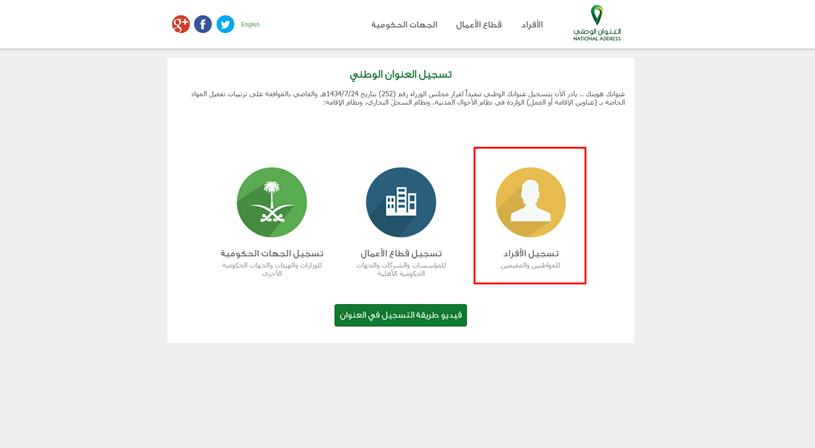Viewport: 815px width, 448px height.
Task: Click the تسجيل العنوان الوطني page heading
Action: coord(401,74)
